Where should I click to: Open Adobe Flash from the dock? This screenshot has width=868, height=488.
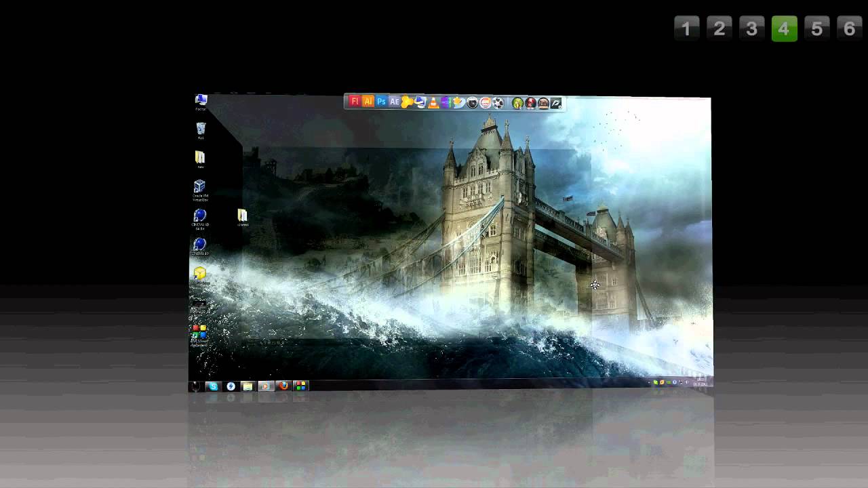[355, 102]
